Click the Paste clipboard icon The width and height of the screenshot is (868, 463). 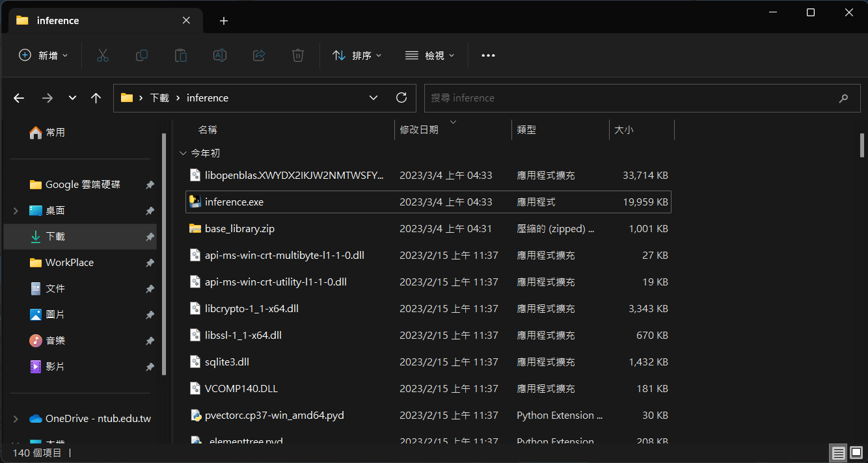pyautogui.click(x=181, y=55)
